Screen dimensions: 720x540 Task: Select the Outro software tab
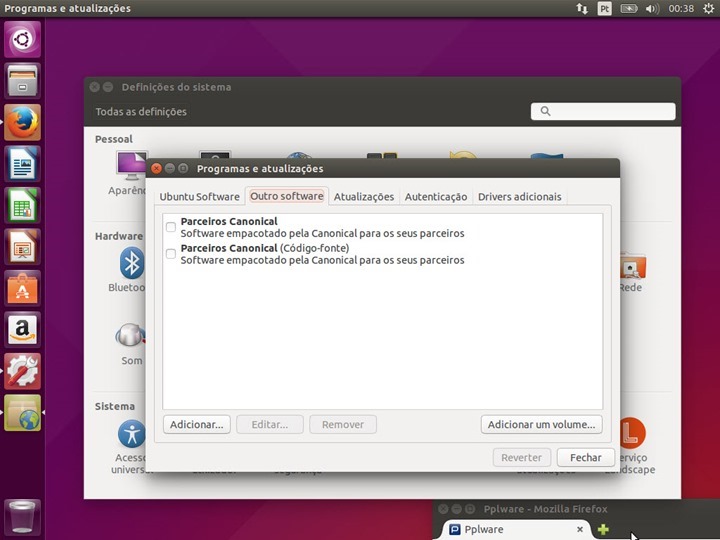[287, 196]
